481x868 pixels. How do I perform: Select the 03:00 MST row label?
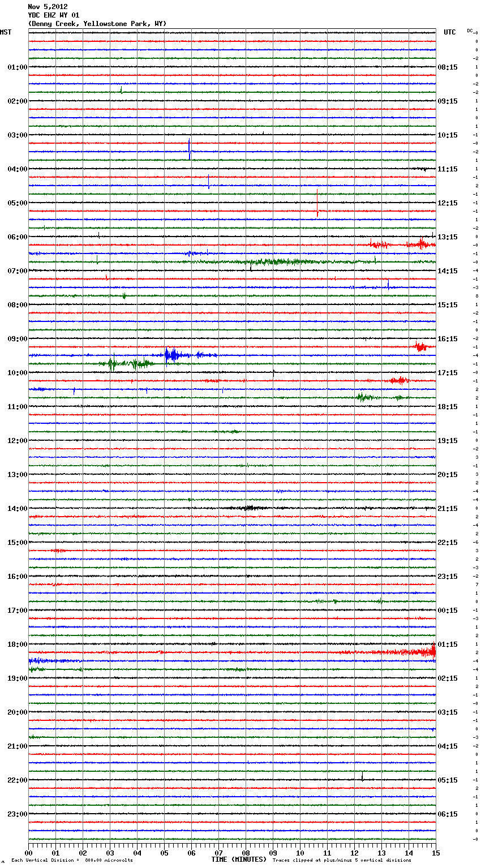18,135
